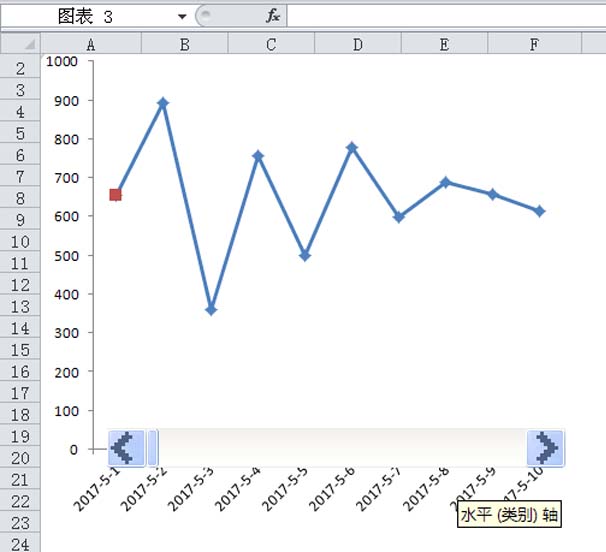Select column header D
The width and height of the screenshot is (606, 552).
point(358,44)
